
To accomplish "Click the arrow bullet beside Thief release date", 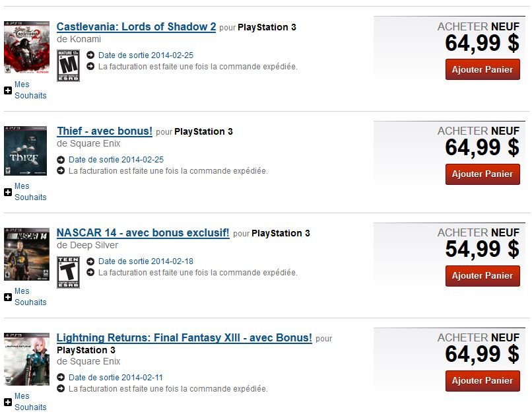I will pos(61,160).
